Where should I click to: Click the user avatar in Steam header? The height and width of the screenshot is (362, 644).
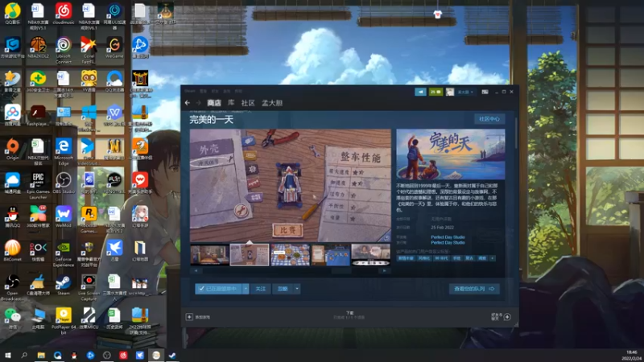tap(450, 92)
